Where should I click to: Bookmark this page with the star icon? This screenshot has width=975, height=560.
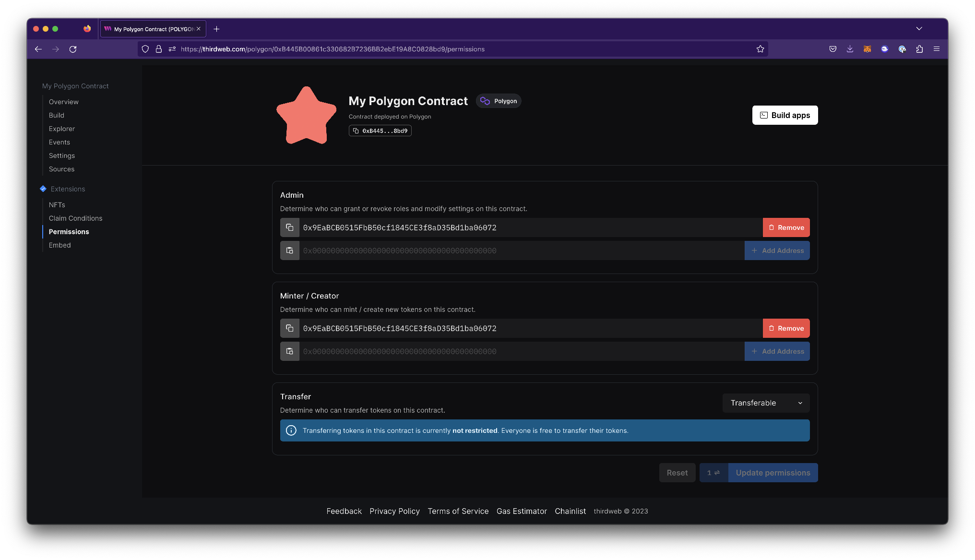click(760, 49)
